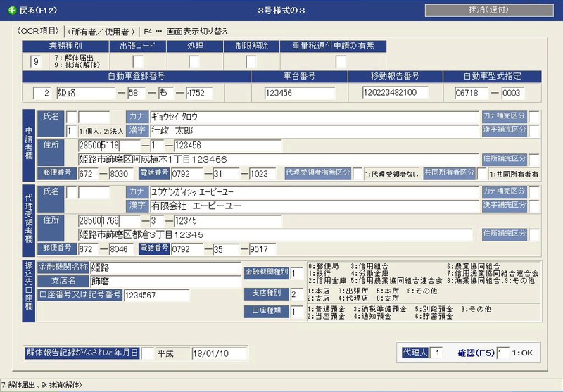Click the 確認(F5) code field
The width and height of the screenshot is (563, 392).
coord(502,353)
